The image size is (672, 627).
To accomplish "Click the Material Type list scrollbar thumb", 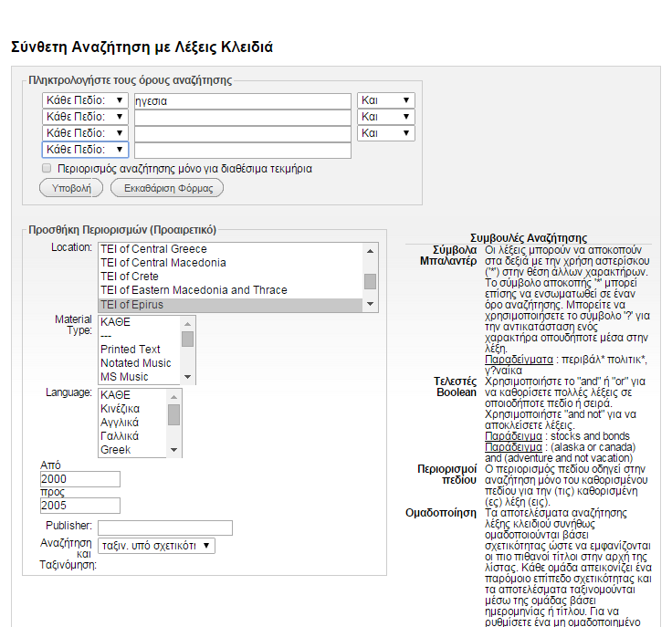I will (187, 340).
